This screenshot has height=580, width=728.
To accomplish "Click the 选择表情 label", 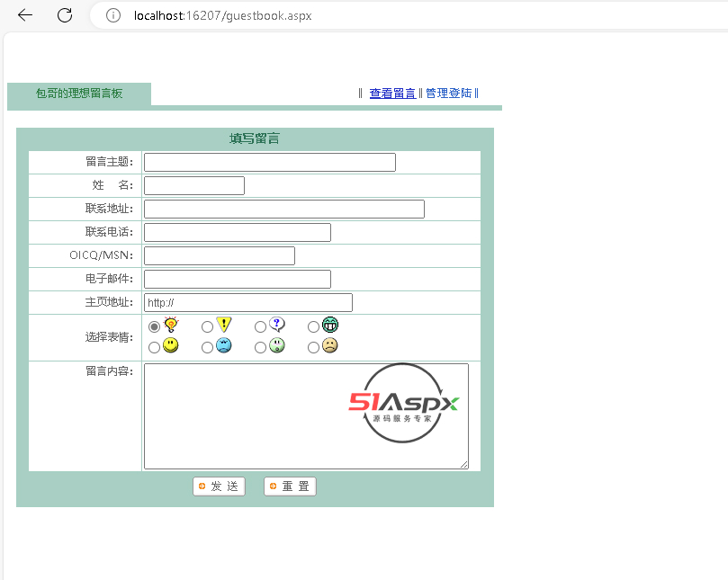I will 109,337.
